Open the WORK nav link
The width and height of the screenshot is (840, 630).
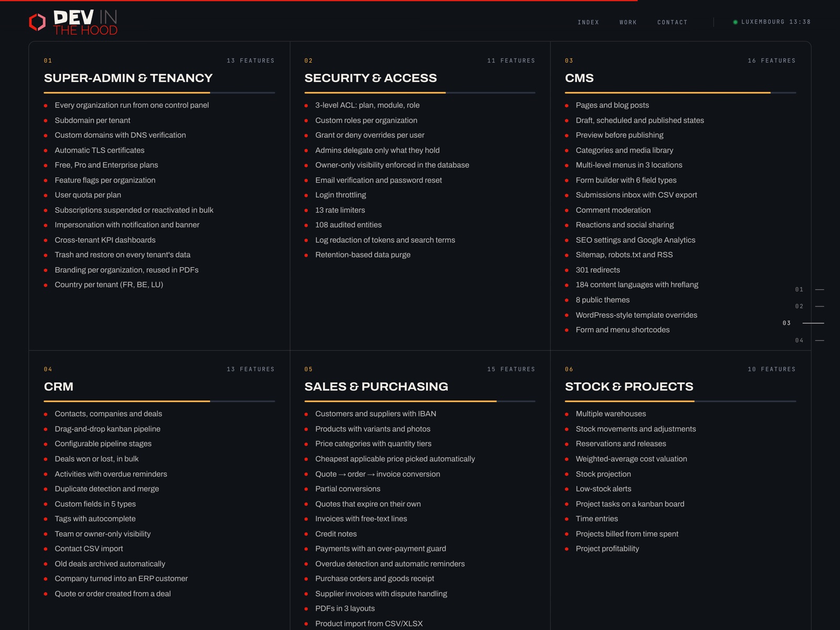coord(628,22)
